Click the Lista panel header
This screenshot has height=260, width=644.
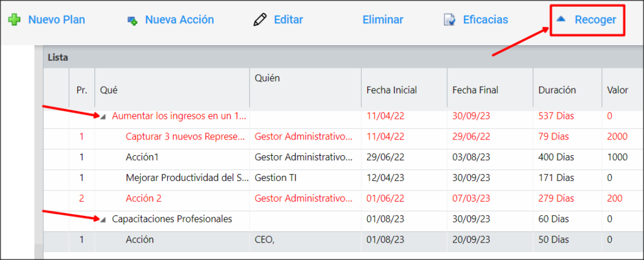point(343,58)
